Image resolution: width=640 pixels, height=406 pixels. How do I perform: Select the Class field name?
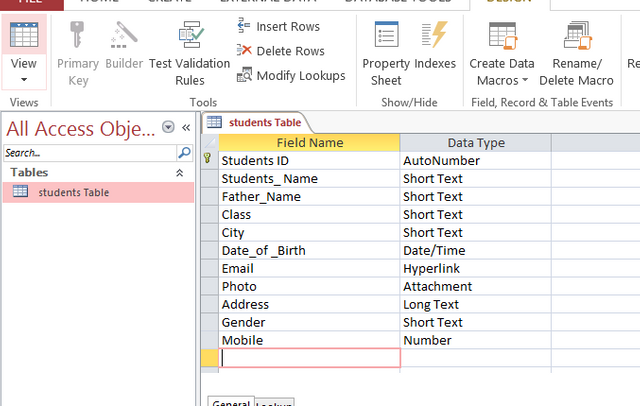tap(309, 215)
